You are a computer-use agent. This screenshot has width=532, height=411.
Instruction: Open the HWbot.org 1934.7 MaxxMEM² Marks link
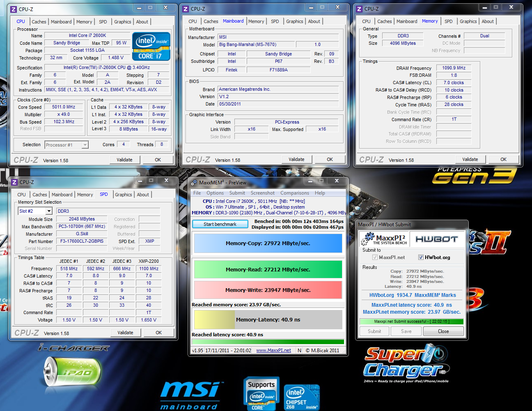click(x=413, y=295)
